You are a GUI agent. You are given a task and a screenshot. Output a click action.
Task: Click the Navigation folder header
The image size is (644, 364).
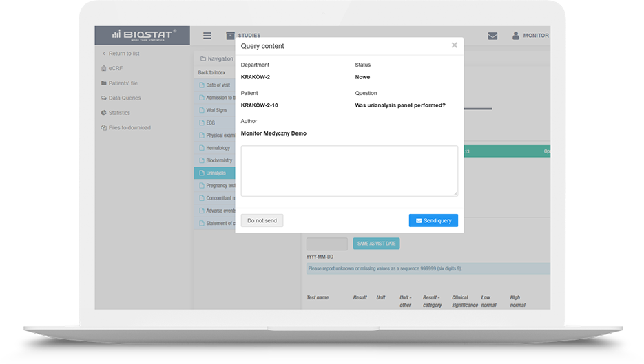click(x=217, y=58)
